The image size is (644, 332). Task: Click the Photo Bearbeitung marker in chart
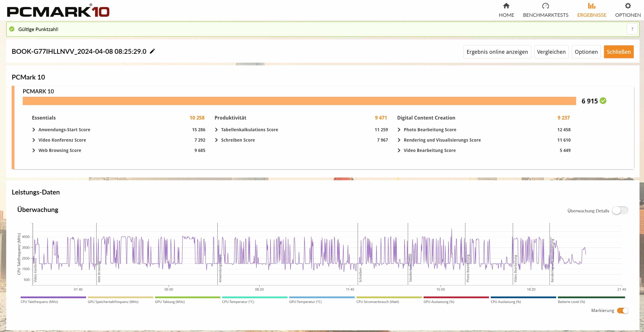[x=467, y=268]
